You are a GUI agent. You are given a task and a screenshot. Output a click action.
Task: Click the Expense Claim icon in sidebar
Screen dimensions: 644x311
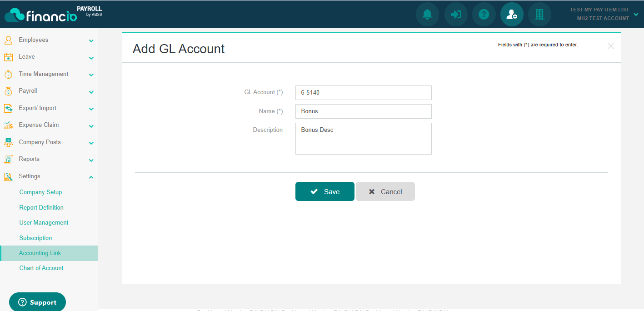point(8,125)
